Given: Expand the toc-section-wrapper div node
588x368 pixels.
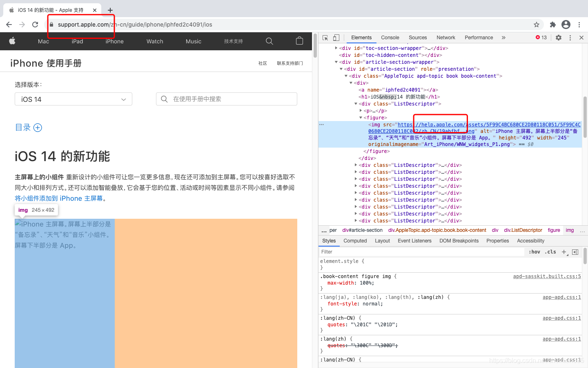Looking at the screenshot, I should point(336,48).
